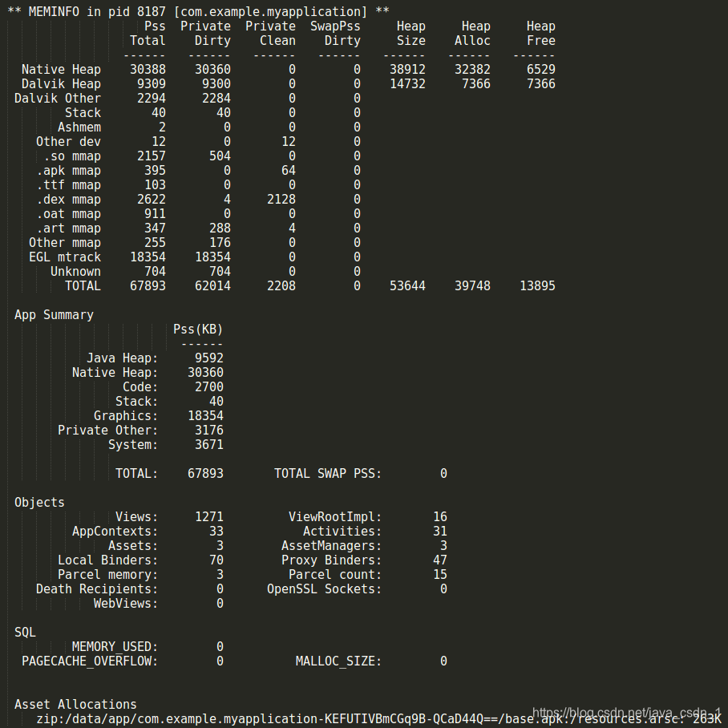Click the .so mmap row label
The width and height of the screenshot is (728, 728).
[x=72, y=156]
